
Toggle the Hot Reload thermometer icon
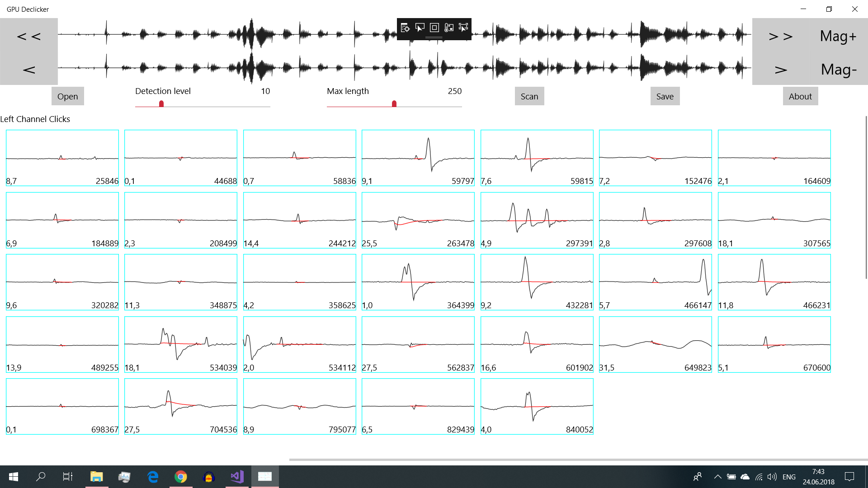pos(448,28)
